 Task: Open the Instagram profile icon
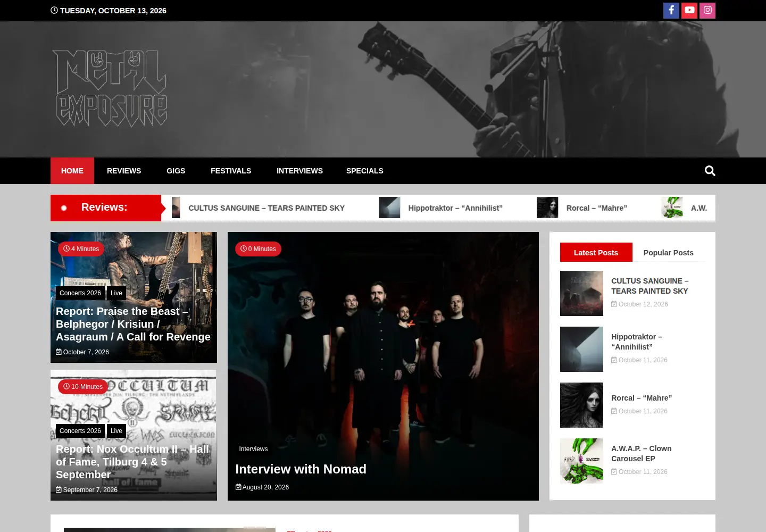(x=707, y=11)
